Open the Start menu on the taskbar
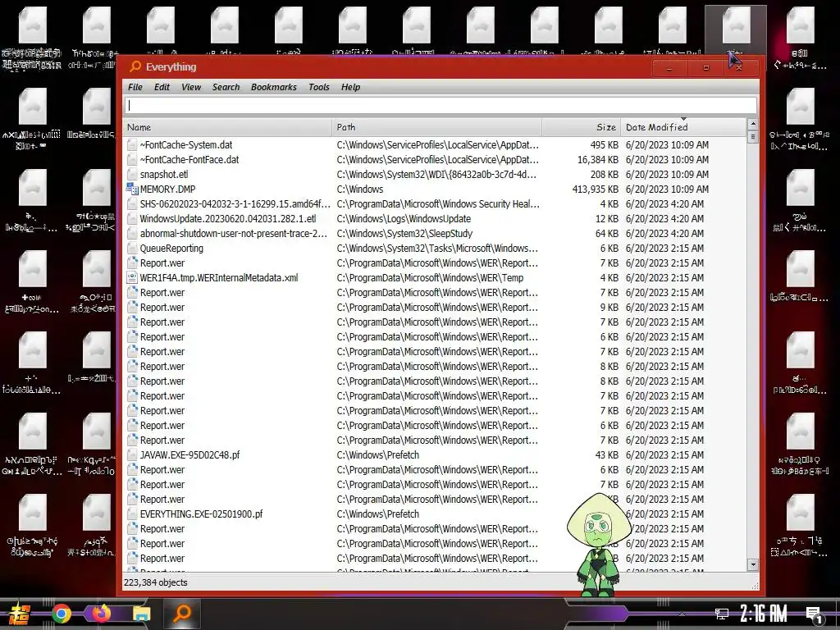 [x=20, y=614]
